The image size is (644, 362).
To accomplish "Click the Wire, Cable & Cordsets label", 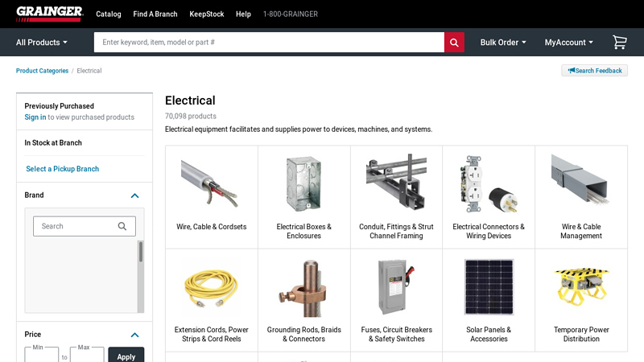I will point(211,227).
